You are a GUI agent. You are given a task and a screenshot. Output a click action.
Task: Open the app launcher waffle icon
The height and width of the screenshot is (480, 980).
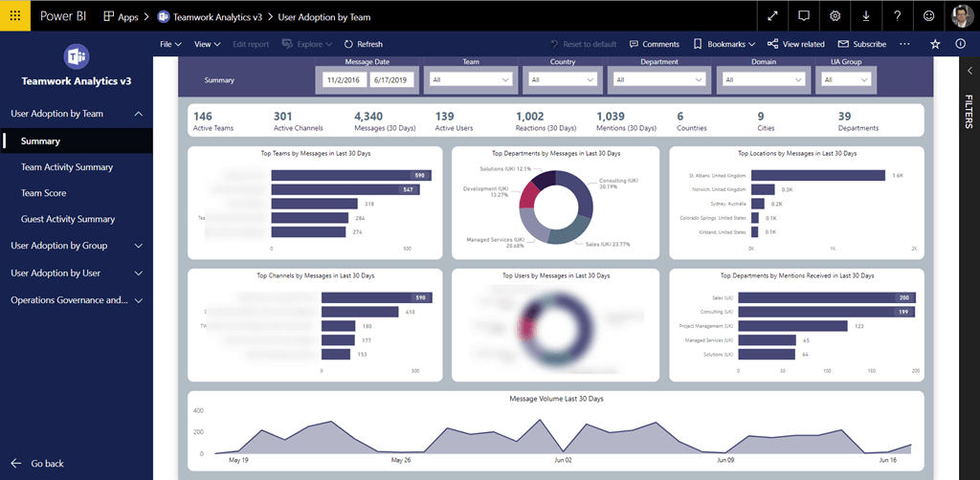click(14, 16)
